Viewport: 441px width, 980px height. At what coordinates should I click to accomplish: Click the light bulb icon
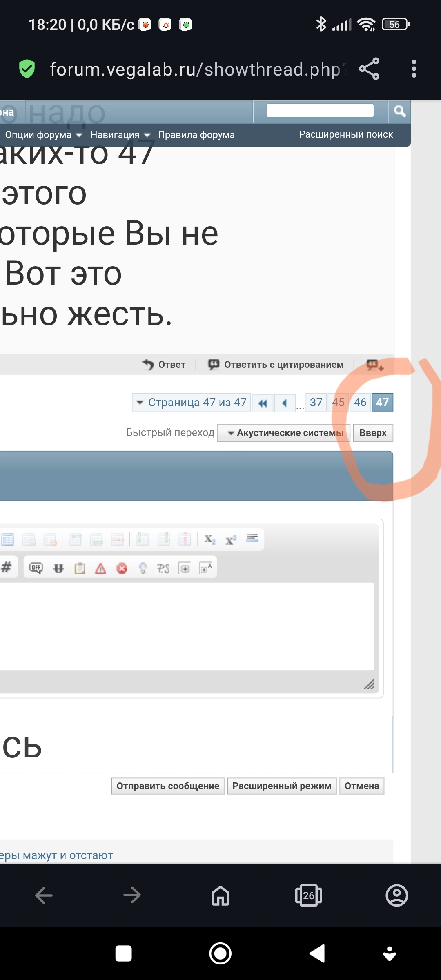pyautogui.click(x=143, y=568)
